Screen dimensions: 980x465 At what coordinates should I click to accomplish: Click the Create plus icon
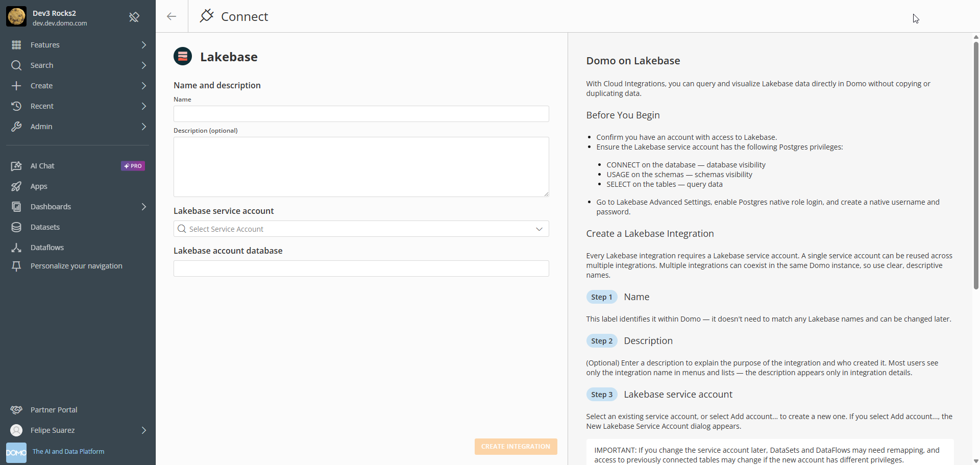[16, 86]
